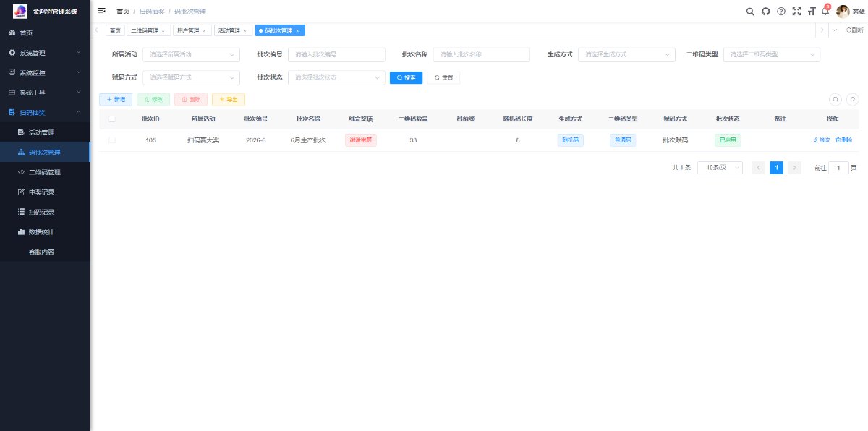Viewport: 868px width, 431px height.
Task: Open the 生成方式 dropdown
Action: [626, 54]
